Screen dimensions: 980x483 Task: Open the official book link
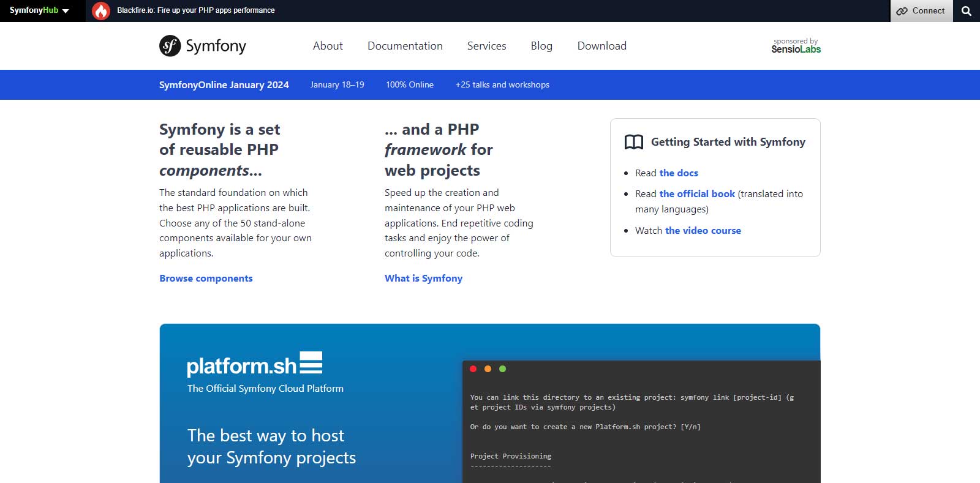click(697, 194)
